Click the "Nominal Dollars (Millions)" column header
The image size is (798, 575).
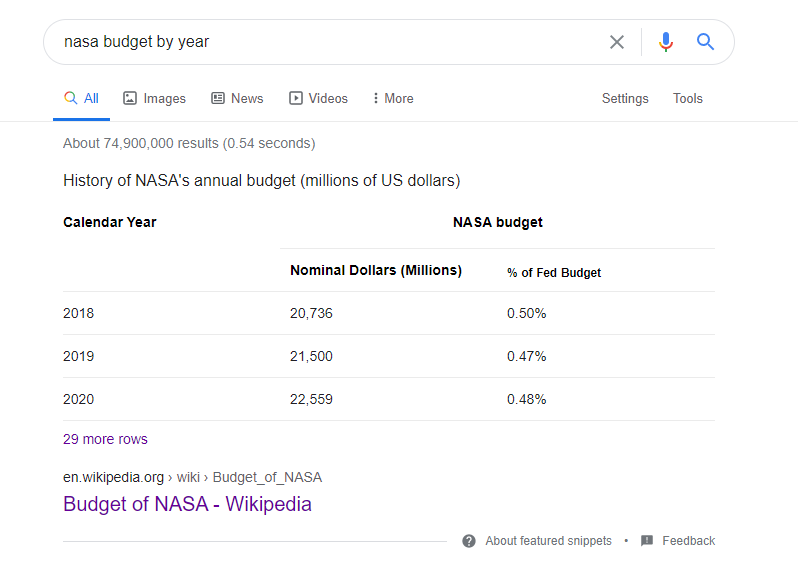coord(376,270)
